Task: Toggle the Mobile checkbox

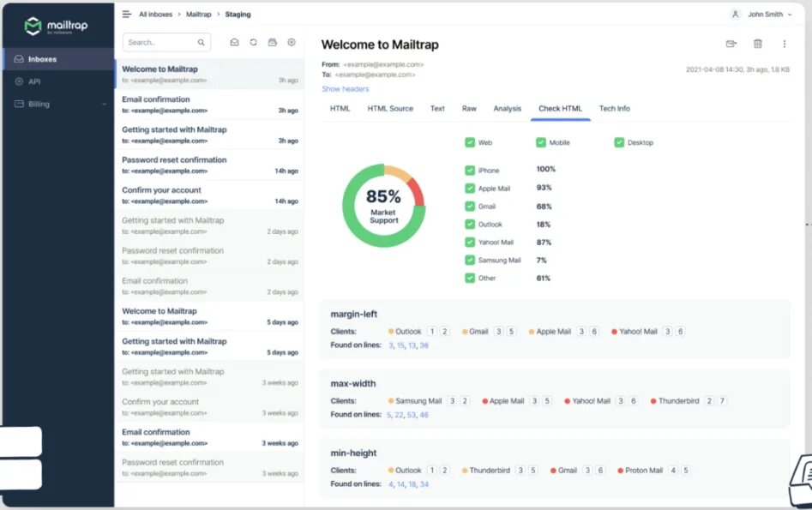Action: [541, 142]
